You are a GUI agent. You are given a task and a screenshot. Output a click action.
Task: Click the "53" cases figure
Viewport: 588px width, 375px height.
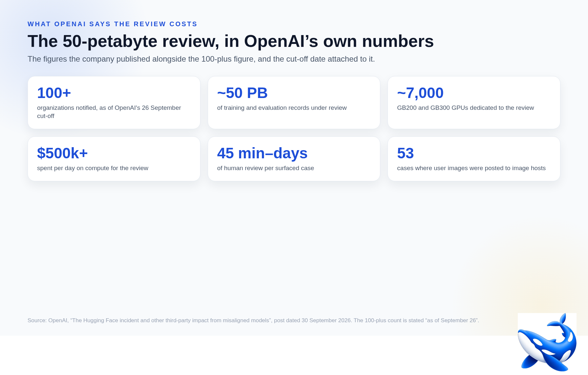(x=405, y=153)
